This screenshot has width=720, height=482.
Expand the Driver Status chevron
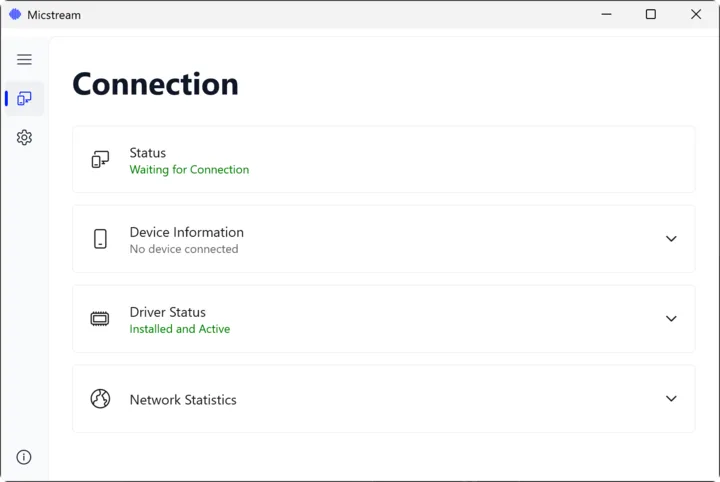[671, 319]
